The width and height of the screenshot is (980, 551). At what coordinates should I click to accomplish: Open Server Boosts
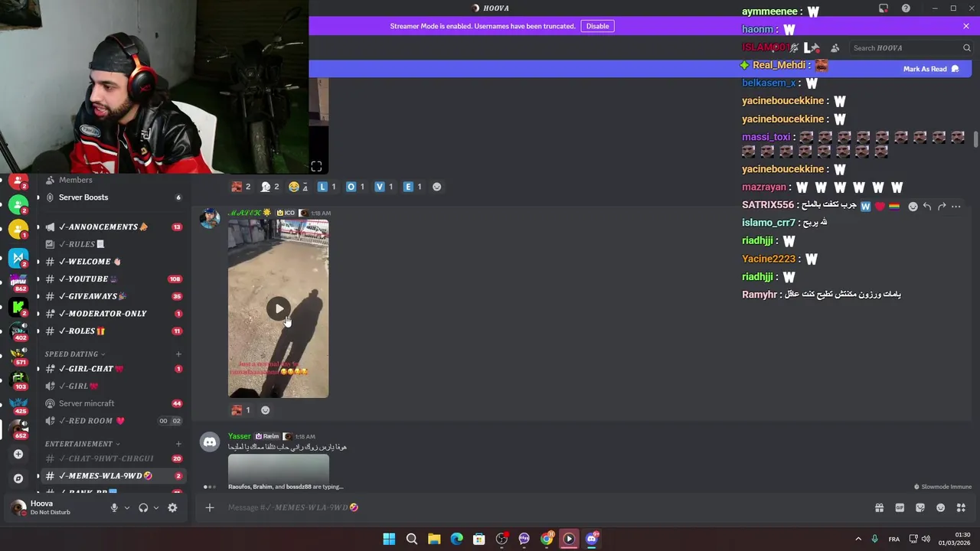111,197
